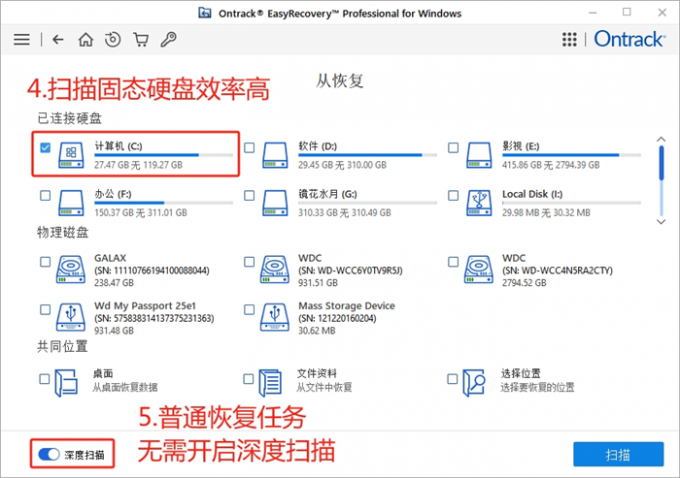Tick the Wd My Passport 25e1 checkbox

click(45, 311)
